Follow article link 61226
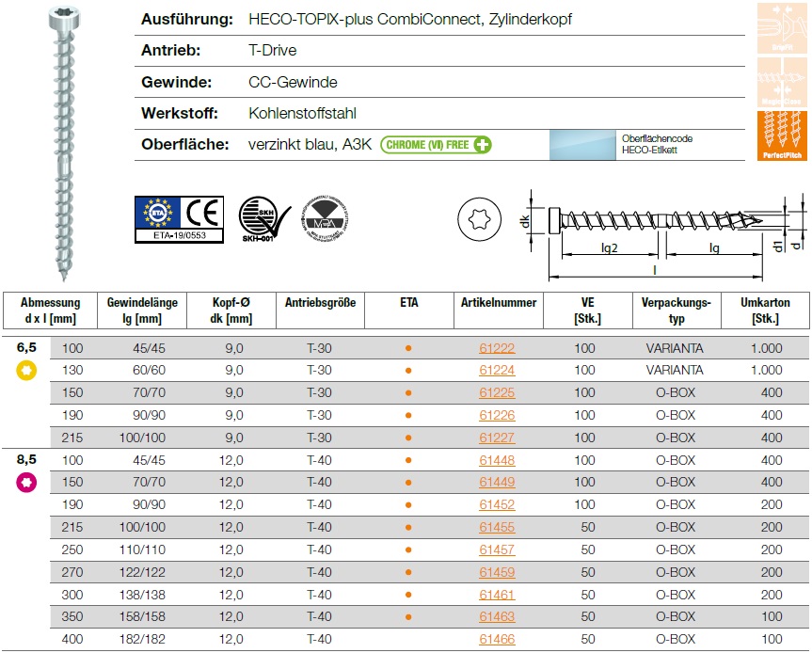Image resolution: width=812 pixels, height=653 pixels. pyautogui.click(x=497, y=415)
